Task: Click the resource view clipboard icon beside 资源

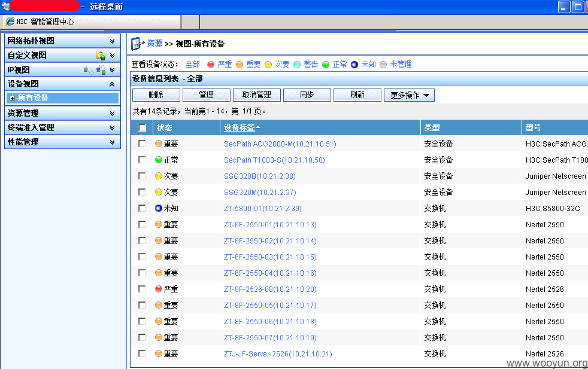Action: (137, 44)
